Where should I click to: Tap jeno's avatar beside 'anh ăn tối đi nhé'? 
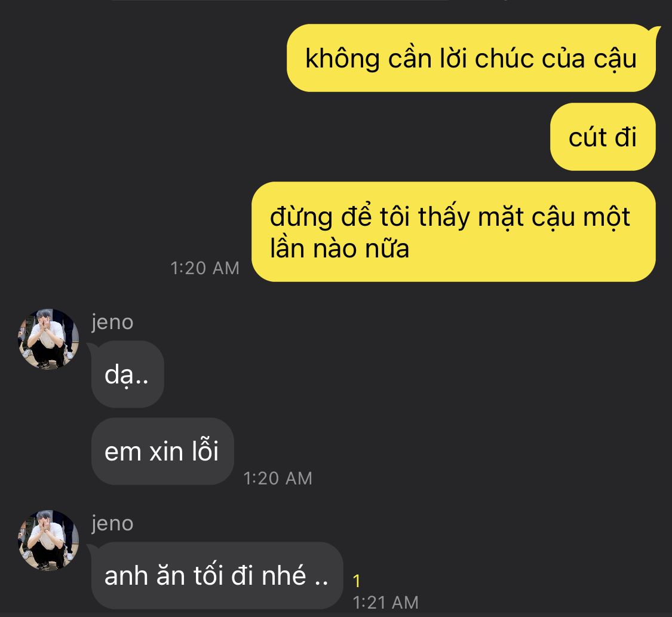point(48,541)
